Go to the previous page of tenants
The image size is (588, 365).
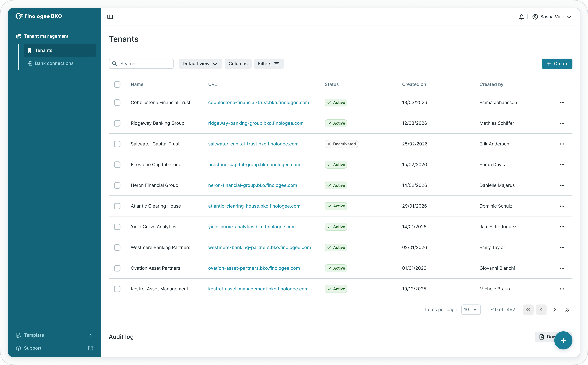coord(541,310)
